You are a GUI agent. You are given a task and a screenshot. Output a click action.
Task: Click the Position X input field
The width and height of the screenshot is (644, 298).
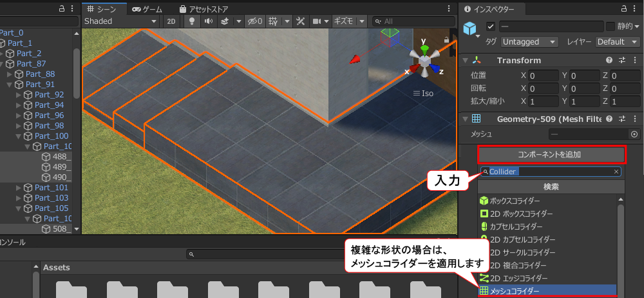point(544,75)
